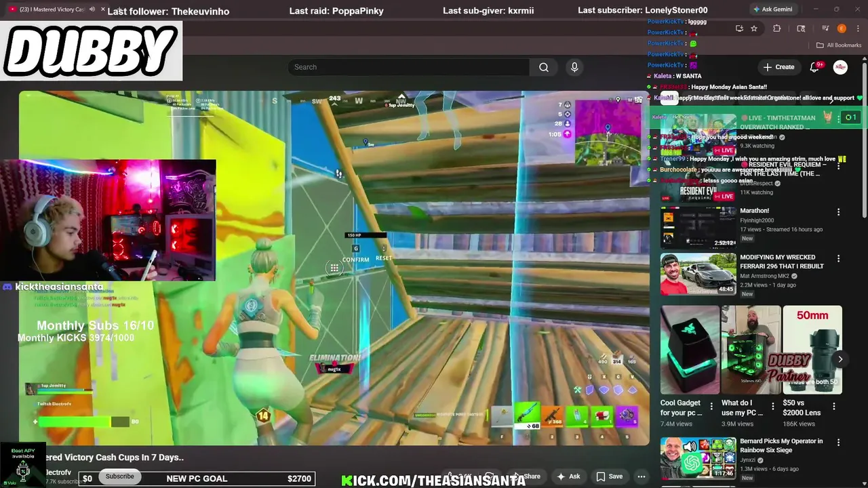Screen dimensions: 868x488
Task: Open the Marathon! video thumbnail
Action: (698, 228)
